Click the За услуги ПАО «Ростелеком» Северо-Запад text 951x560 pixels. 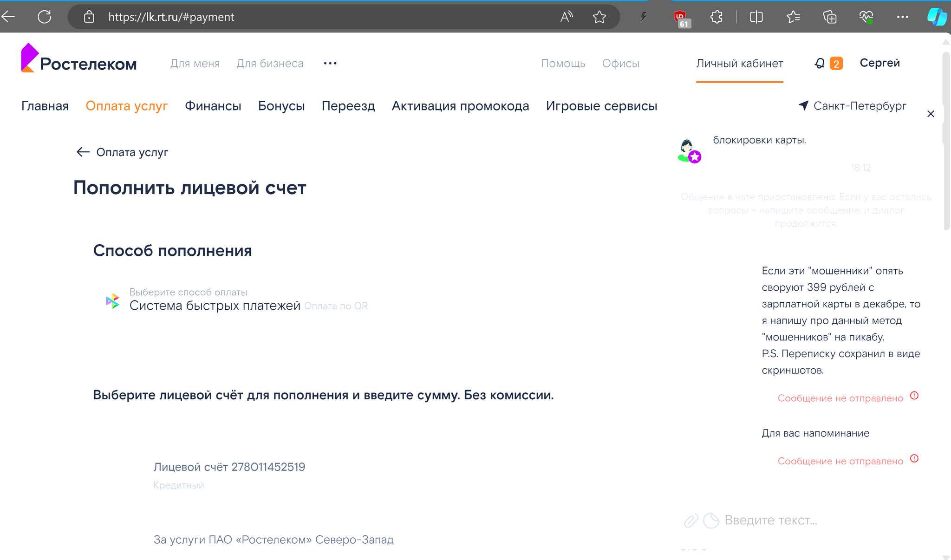coord(274,540)
